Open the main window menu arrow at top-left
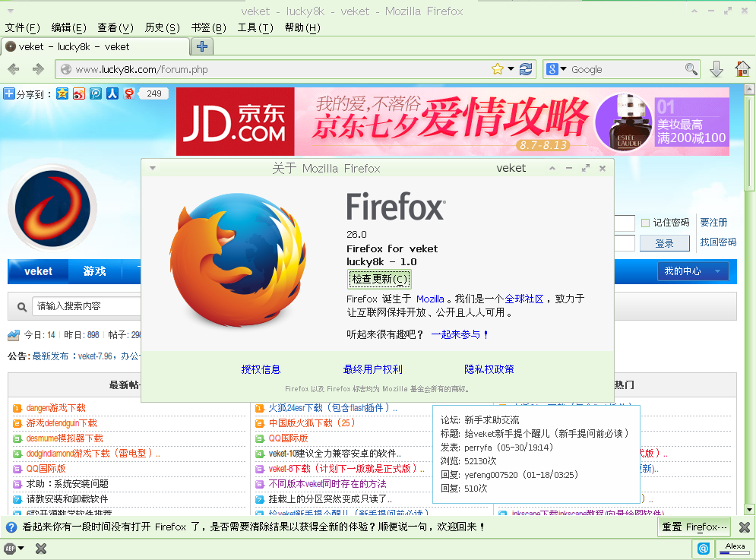 tap(11, 11)
